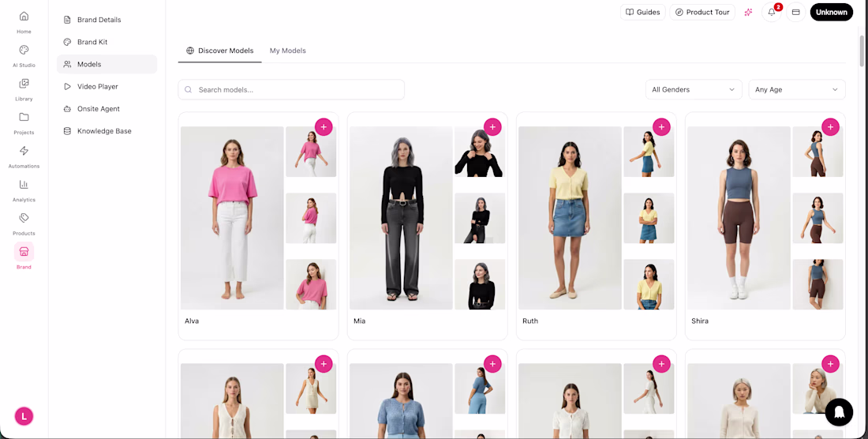The height and width of the screenshot is (439, 868).
Task: Expand the Any Age dropdown
Action: pos(797,90)
